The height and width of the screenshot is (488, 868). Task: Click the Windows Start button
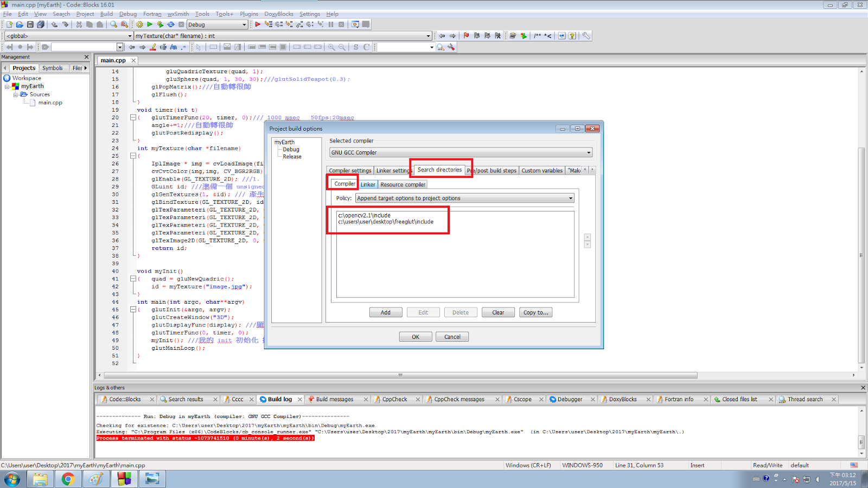12,479
